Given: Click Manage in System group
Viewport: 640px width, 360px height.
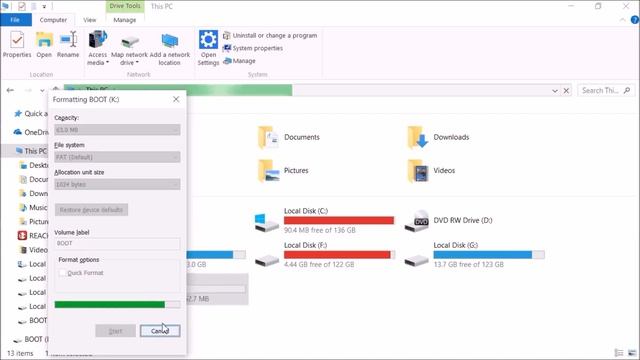Looking at the screenshot, I should pyautogui.click(x=239, y=61).
